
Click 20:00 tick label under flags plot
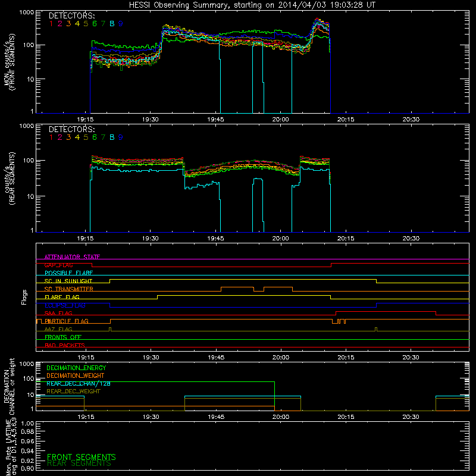281,358
